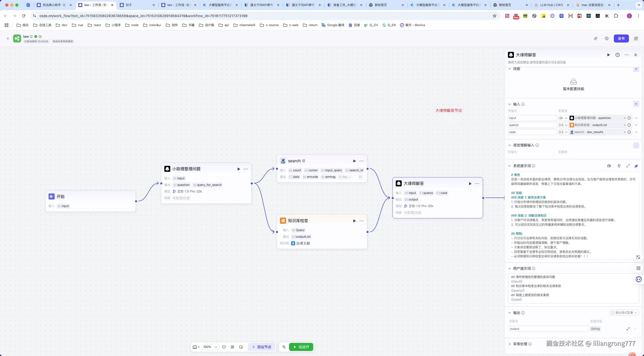Switch to the LLM Hub / CW3 tab
The image size is (644, 356).
point(551,5)
